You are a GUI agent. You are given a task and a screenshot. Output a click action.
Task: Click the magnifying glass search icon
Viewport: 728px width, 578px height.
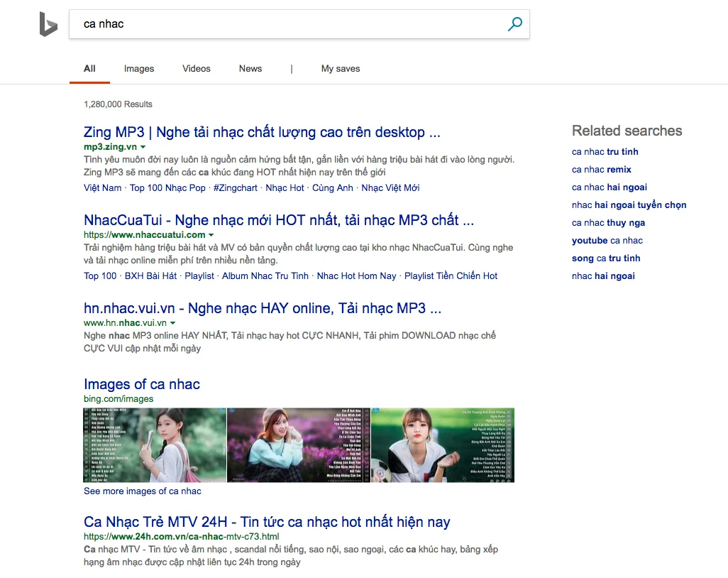[515, 23]
